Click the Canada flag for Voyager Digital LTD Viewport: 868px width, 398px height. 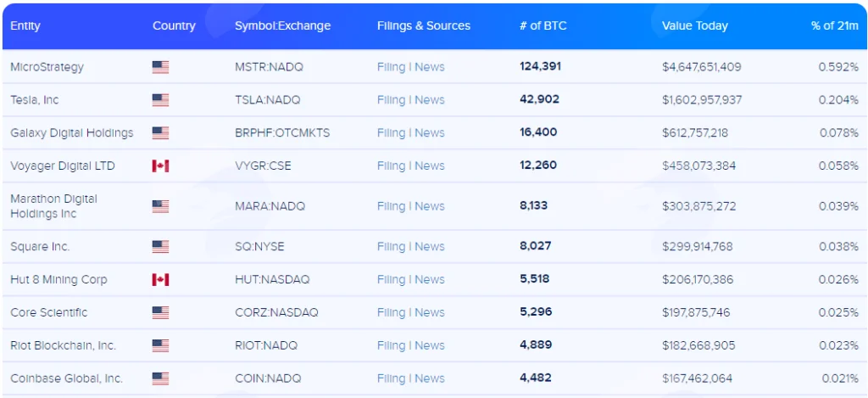[x=160, y=165]
